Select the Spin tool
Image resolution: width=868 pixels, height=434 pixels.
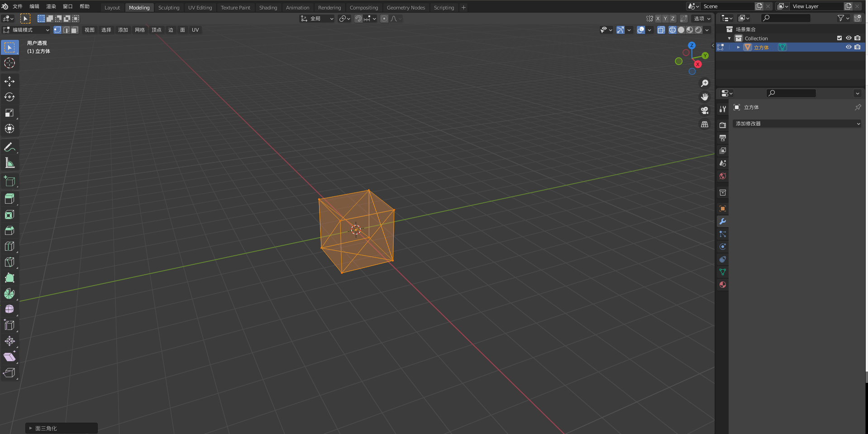10,294
